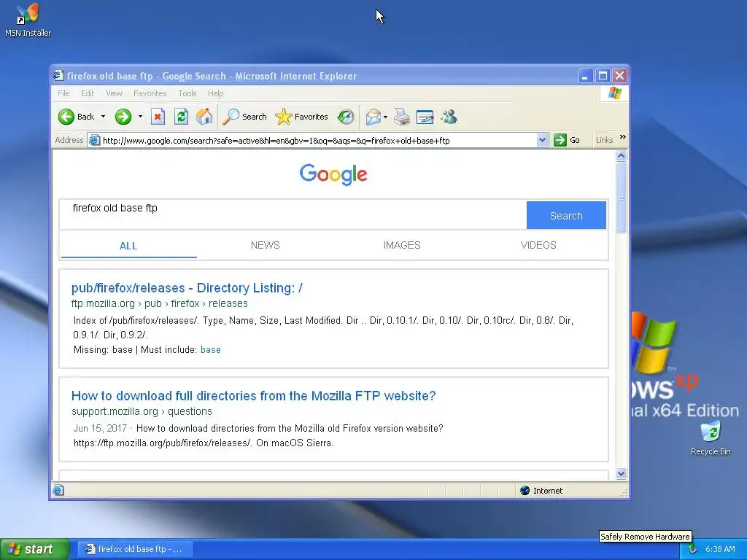Click the Links toolbar label

point(604,140)
